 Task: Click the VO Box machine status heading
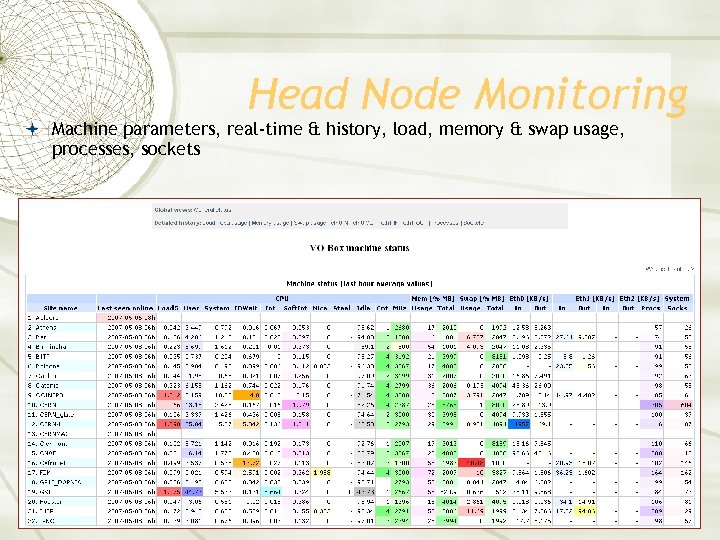click(360, 248)
